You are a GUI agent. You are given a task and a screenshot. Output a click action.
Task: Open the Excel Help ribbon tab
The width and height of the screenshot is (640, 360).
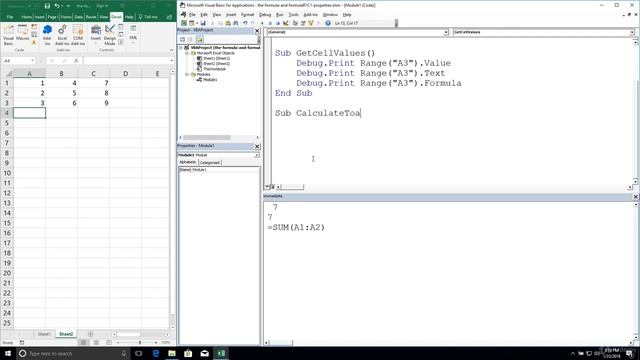(x=129, y=17)
